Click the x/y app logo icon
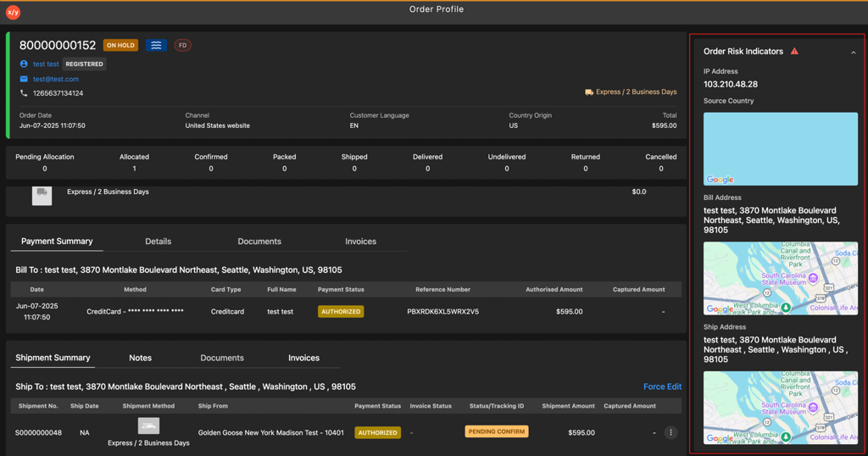Image resolution: width=868 pixels, height=456 pixels. pos(14,12)
